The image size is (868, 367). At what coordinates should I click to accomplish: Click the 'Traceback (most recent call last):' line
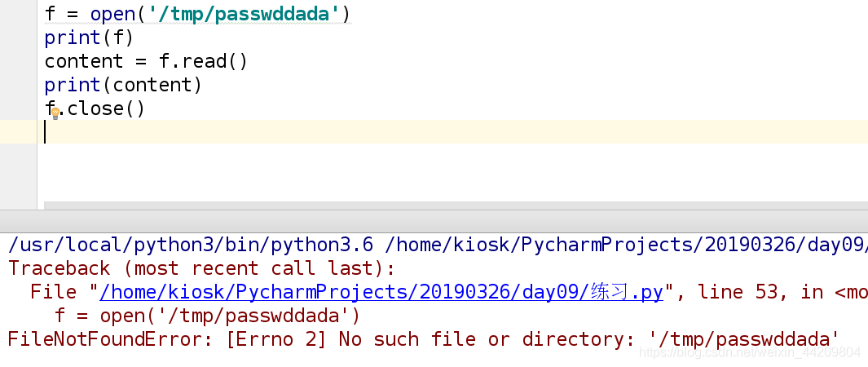click(x=202, y=268)
